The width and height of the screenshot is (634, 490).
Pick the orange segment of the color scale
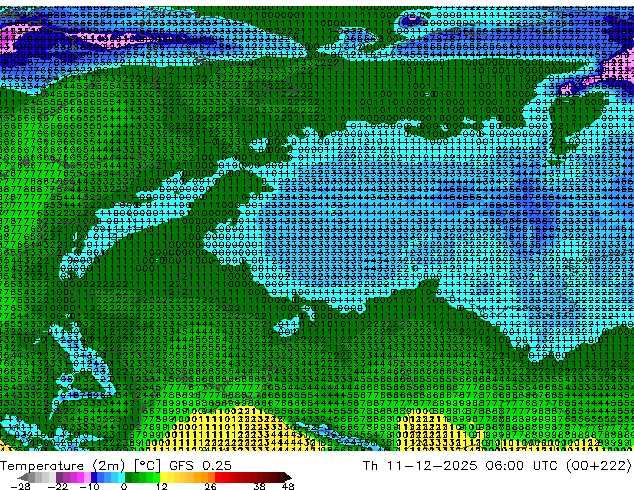[204, 477]
